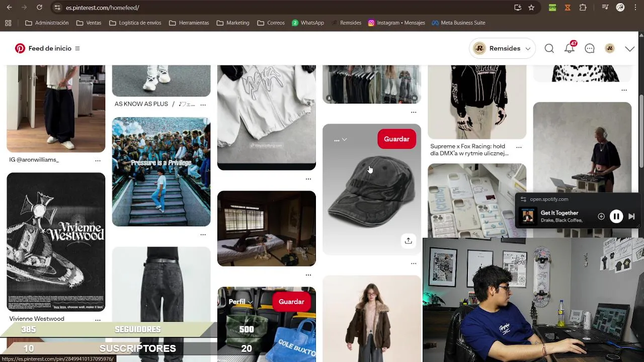Click the green extension icon in toolbar
This screenshot has height=362, width=644.
click(552, 8)
